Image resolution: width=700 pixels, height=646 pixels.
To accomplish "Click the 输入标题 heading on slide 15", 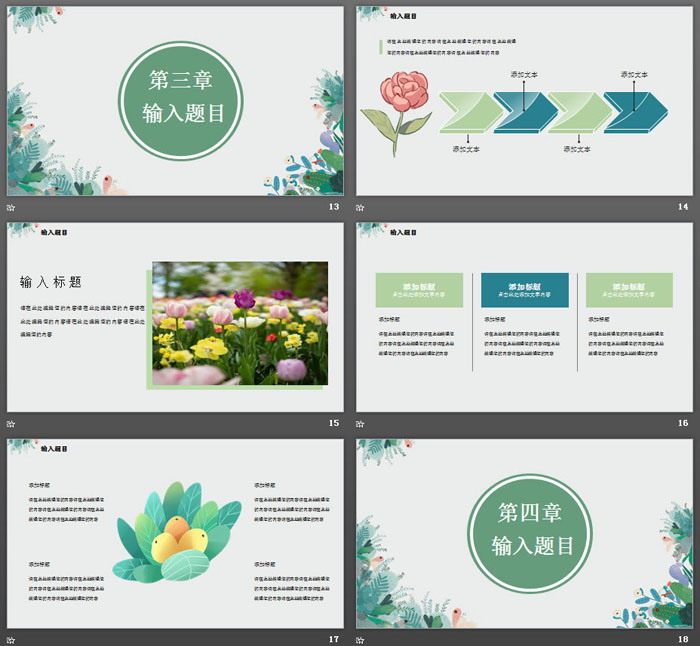I will pyautogui.click(x=51, y=282).
